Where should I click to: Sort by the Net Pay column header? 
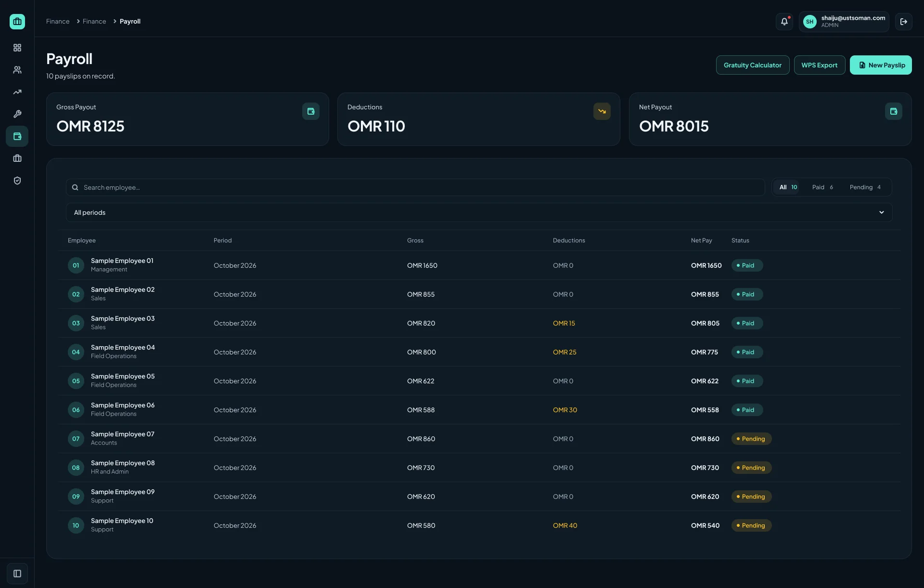(x=701, y=240)
